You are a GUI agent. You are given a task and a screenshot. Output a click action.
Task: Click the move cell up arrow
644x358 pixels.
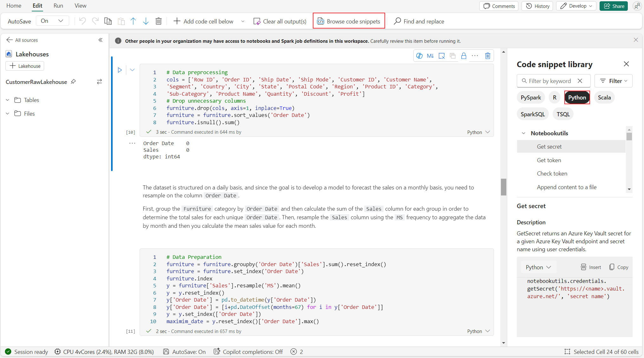tap(133, 21)
